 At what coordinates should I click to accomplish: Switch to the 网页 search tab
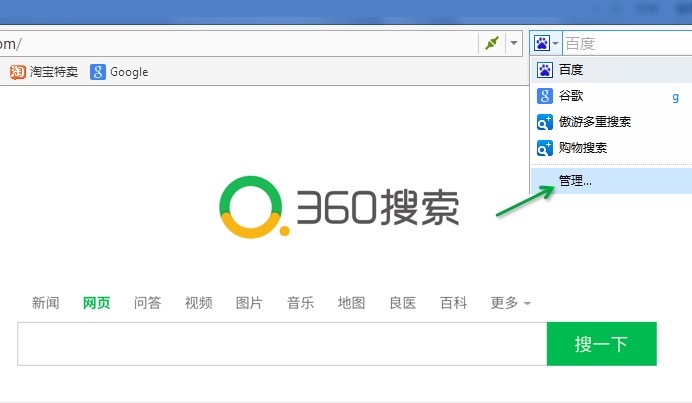96,303
